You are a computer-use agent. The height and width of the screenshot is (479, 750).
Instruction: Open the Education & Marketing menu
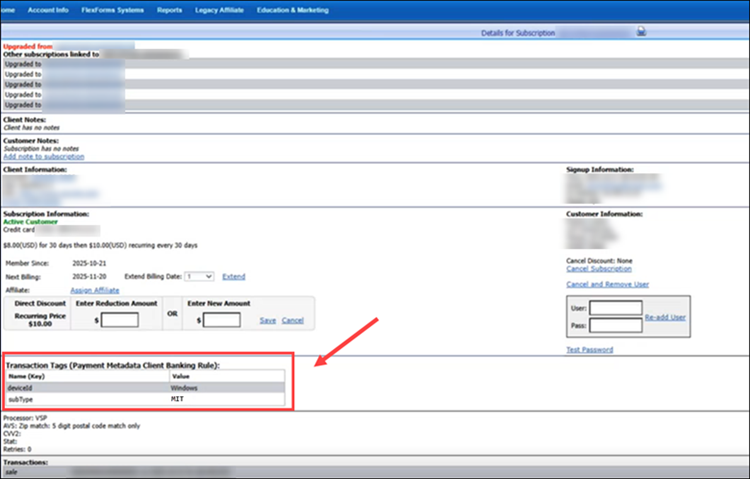click(293, 10)
